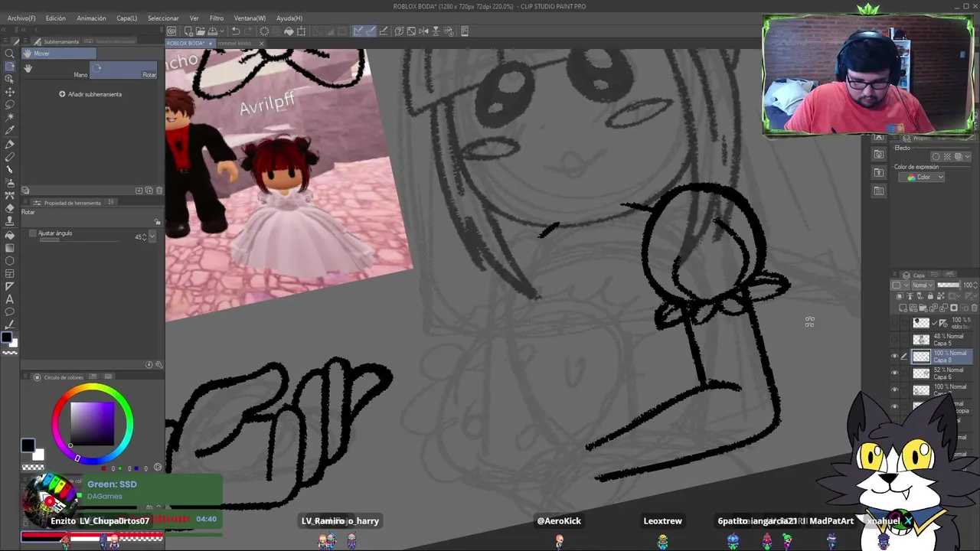This screenshot has width=980, height=551.
Task: Select the Auto select magic wand tool
Action: (x=10, y=118)
